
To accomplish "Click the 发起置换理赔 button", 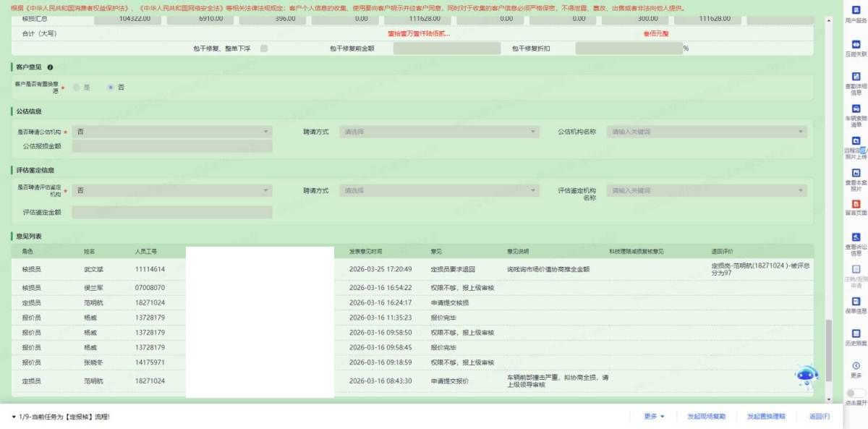I will (766, 417).
